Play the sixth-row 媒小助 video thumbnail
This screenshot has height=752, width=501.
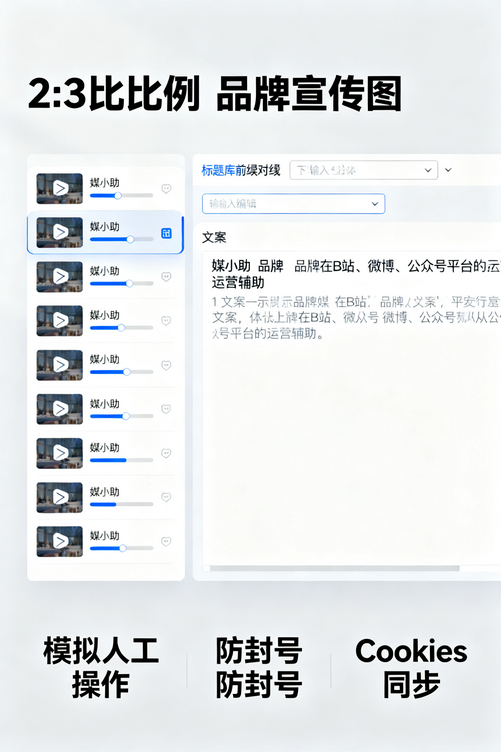click(x=59, y=409)
